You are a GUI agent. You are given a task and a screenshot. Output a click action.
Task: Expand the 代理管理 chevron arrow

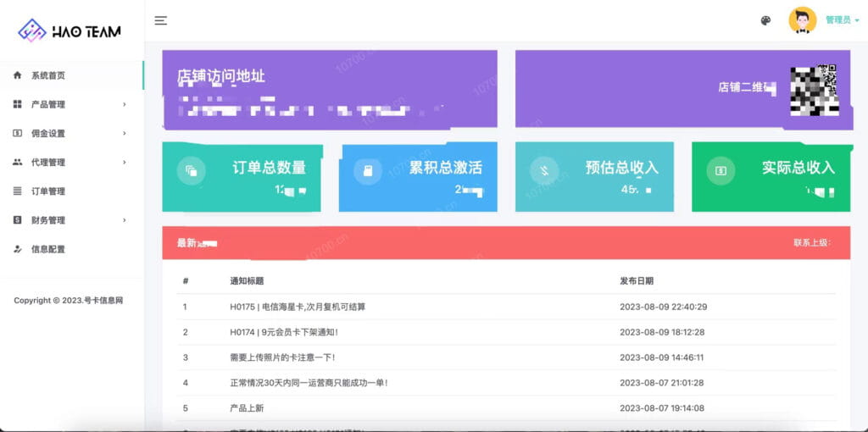[x=125, y=162]
